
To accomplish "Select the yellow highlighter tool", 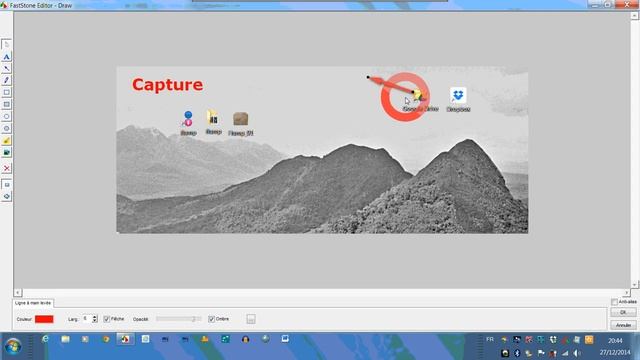I will click(x=7, y=141).
